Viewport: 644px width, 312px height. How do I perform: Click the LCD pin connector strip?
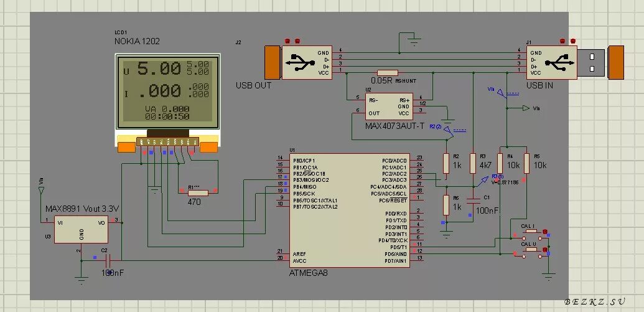(167, 141)
